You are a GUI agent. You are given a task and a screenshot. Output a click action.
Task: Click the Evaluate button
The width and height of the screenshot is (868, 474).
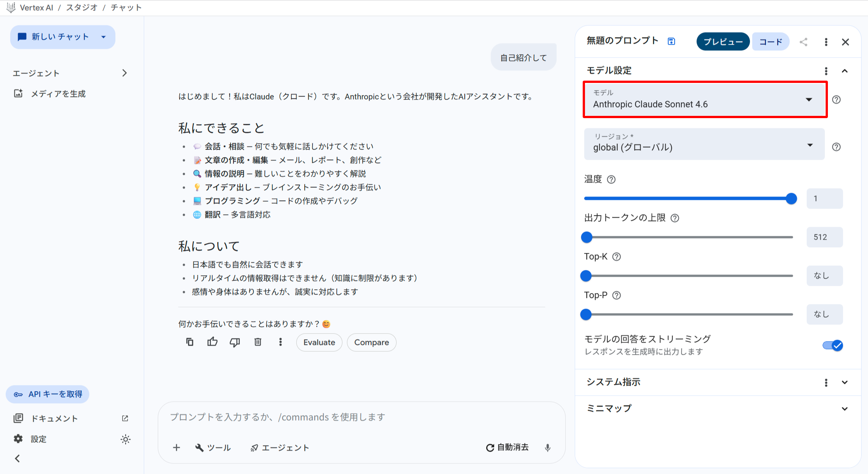coord(319,342)
